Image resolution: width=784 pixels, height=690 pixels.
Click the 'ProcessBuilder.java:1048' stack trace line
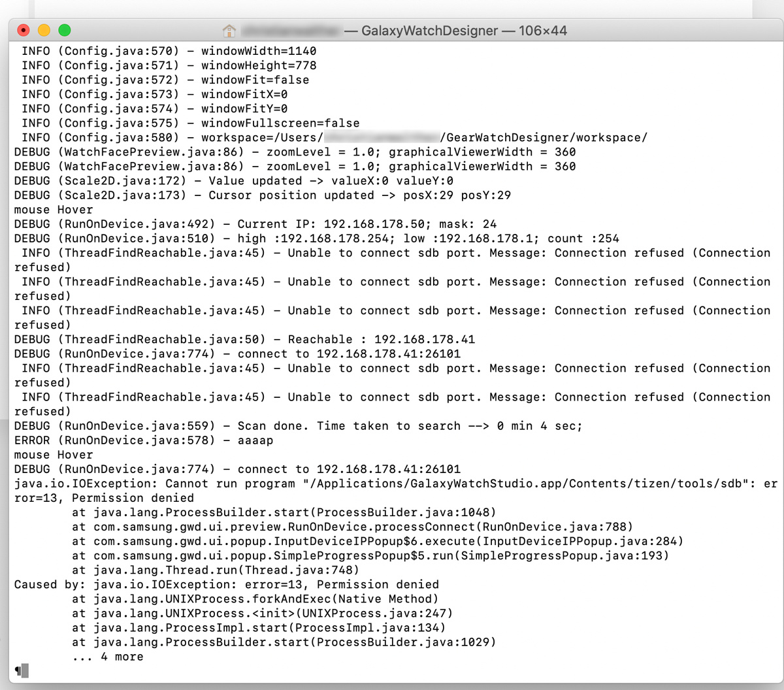click(284, 512)
